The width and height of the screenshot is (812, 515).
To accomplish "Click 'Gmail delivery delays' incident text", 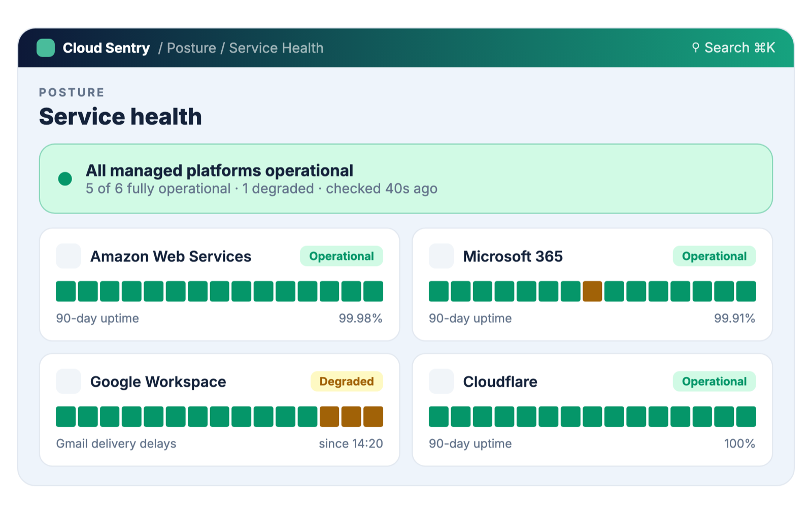I will tap(116, 443).
